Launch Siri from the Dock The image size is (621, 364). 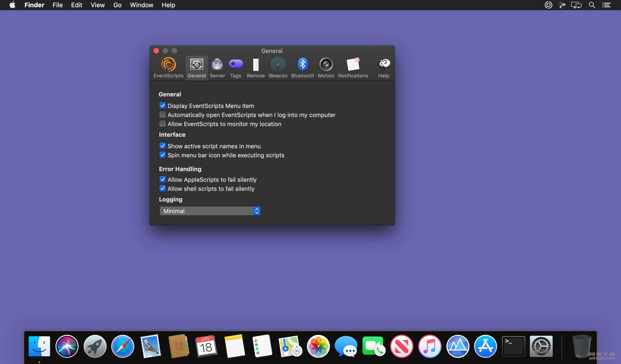point(67,346)
